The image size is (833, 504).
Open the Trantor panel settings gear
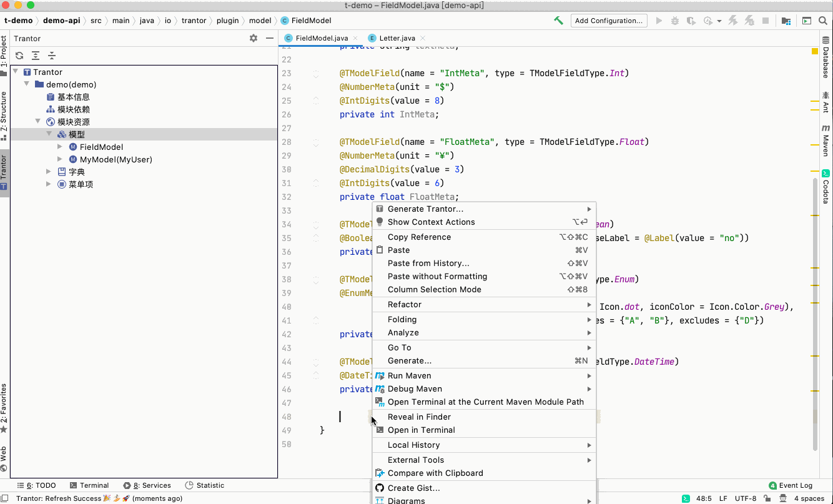(254, 38)
